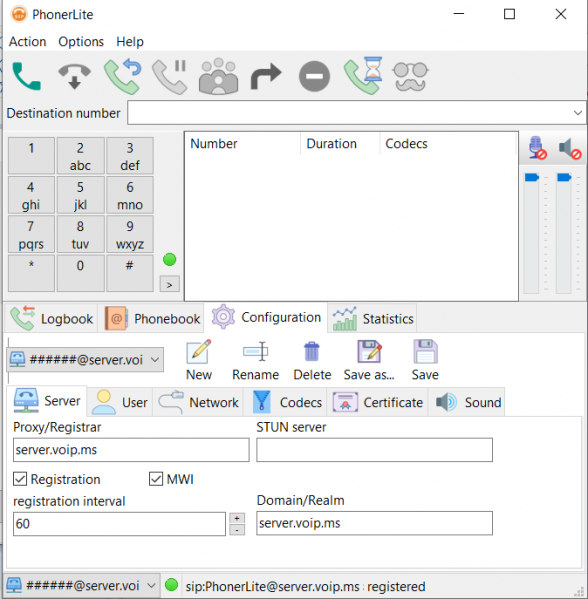Toggle the Registration checkbox
588x599 pixels.
point(20,479)
